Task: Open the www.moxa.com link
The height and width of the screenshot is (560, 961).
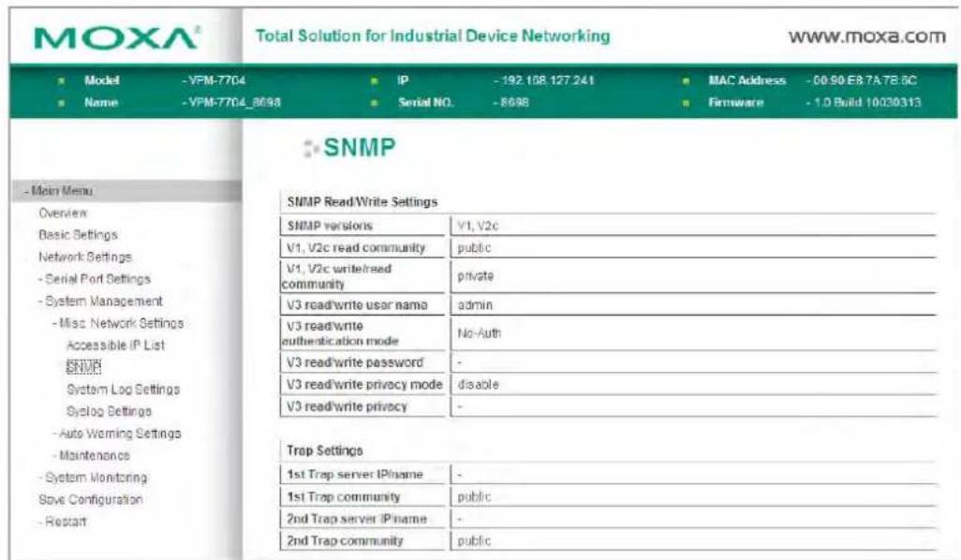Action: point(867,37)
